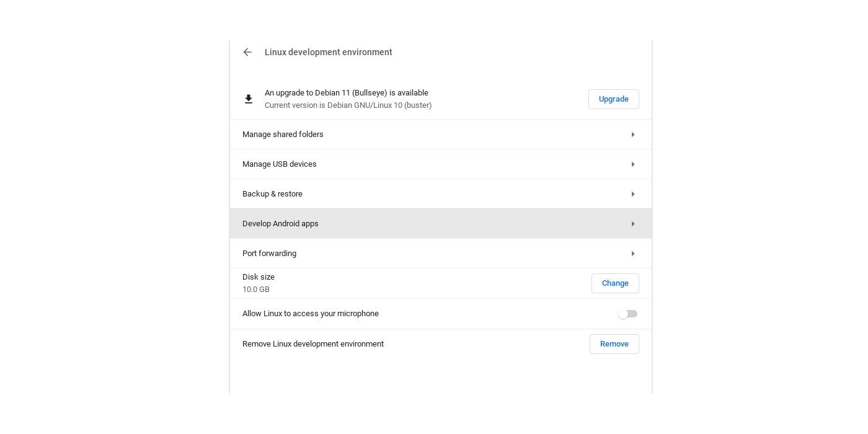The height and width of the screenshot is (434, 868).
Task: Expand Develop Android apps using its arrow
Action: click(632, 224)
